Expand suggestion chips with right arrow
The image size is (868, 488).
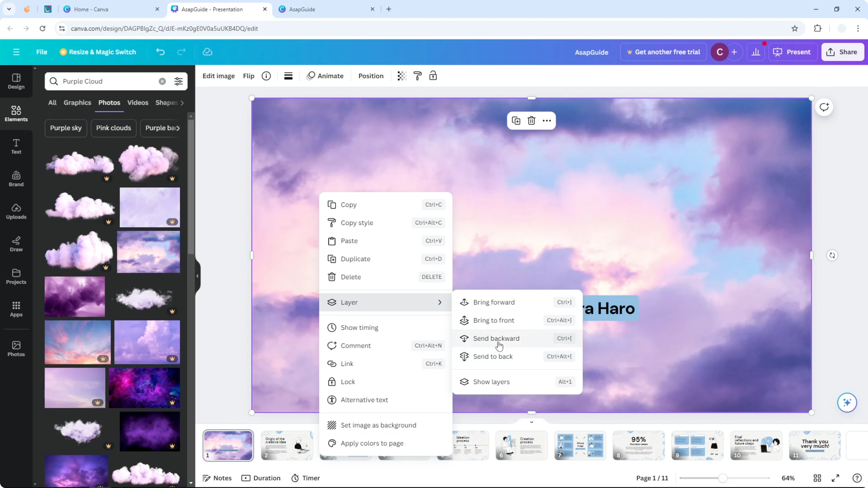click(178, 128)
